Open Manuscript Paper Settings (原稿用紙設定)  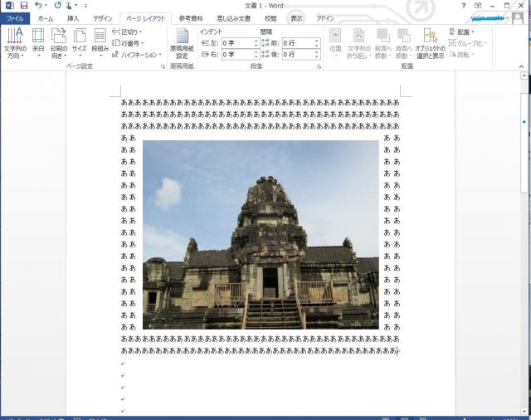click(182, 43)
